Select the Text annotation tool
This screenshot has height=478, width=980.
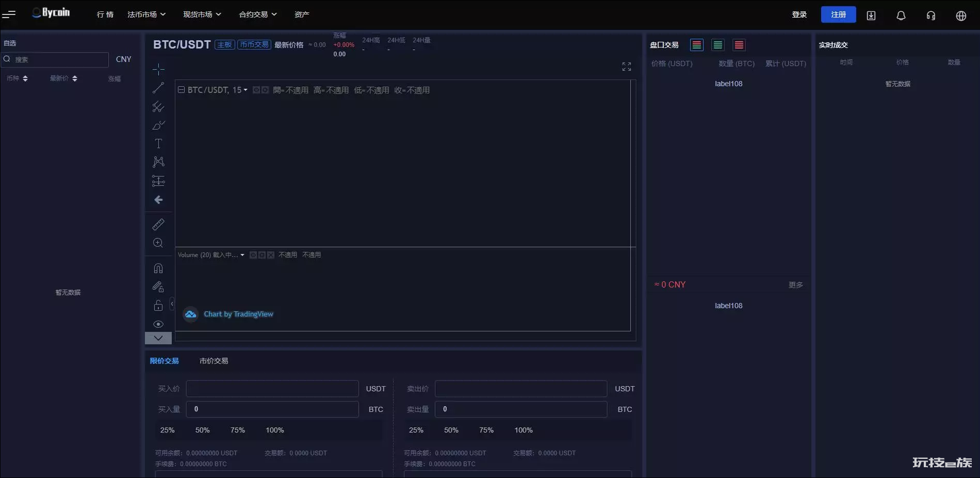pyautogui.click(x=158, y=144)
